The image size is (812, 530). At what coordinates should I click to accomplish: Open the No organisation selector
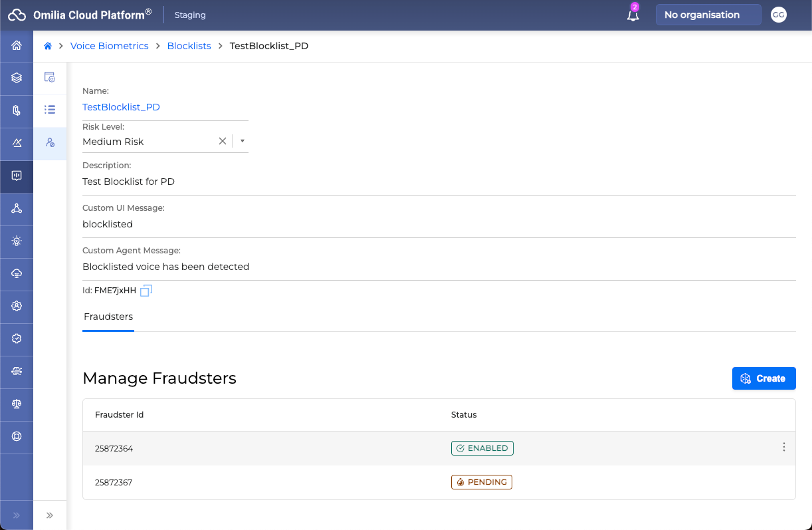coord(708,15)
